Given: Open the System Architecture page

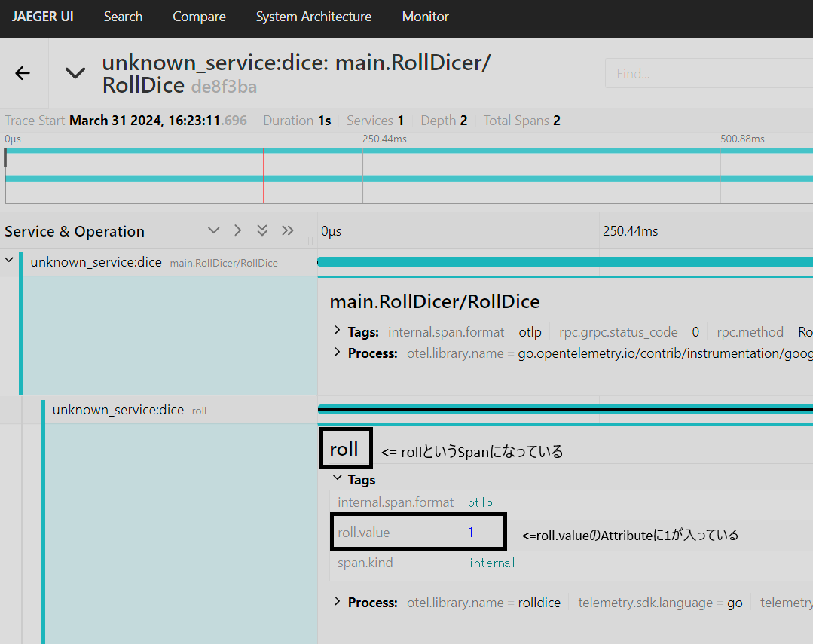Looking at the screenshot, I should tap(313, 16).
